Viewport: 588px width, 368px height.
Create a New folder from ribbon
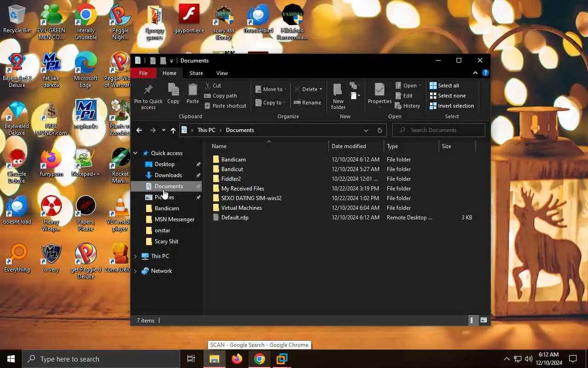coord(338,96)
